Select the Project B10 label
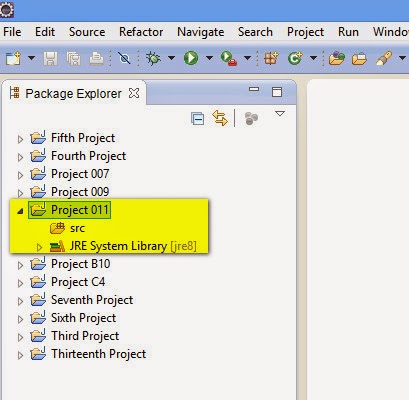Image resolution: width=409 pixels, height=400 pixels. [81, 264]
